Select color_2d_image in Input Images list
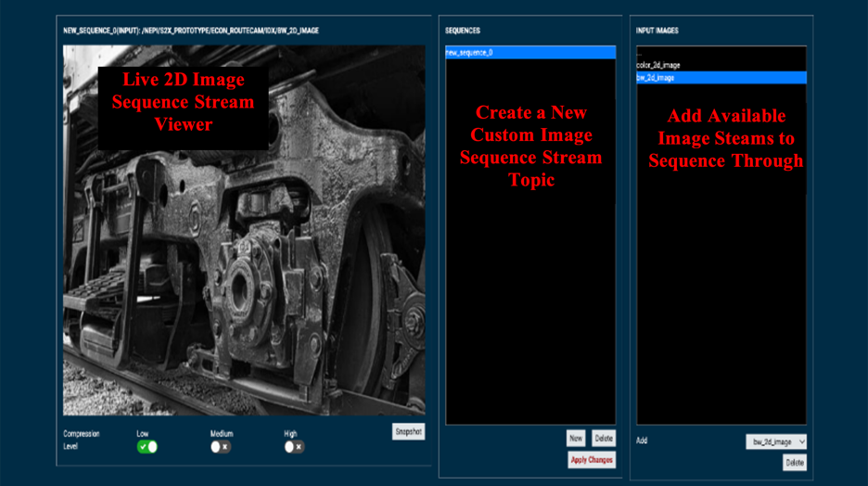868x486 pixels. pyautogui.click(x=721, y=65)
